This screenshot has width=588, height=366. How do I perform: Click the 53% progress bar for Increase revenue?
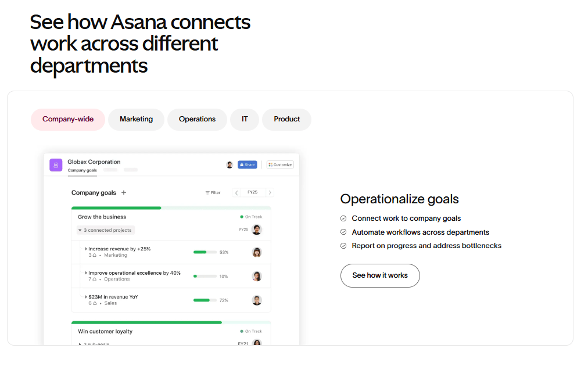click(205, 252)
